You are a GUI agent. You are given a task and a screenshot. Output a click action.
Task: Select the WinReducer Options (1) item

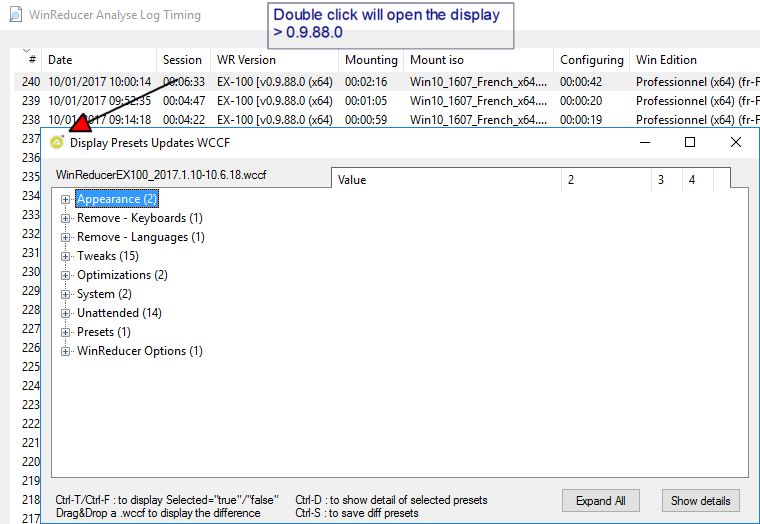[140, 351]
